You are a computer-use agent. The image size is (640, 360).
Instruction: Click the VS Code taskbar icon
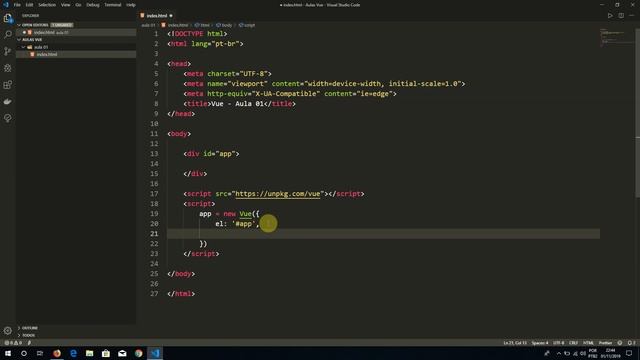pos(155,353)
